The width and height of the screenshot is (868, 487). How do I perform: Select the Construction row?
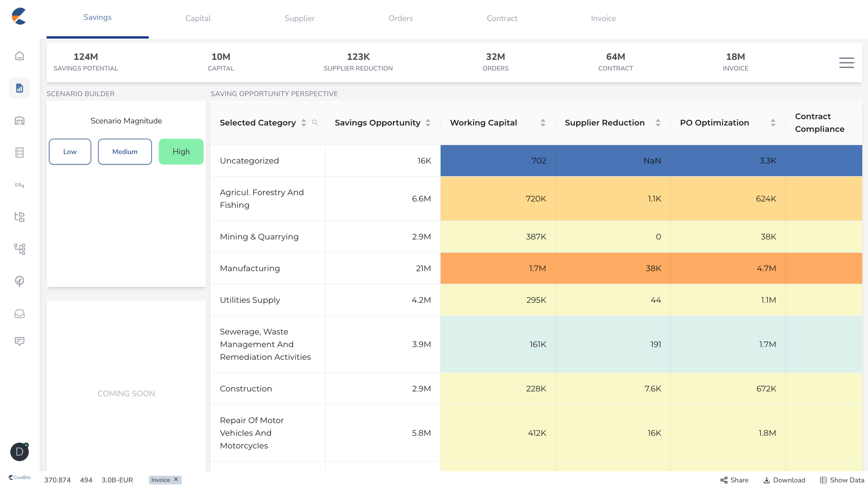pos(536,389)
